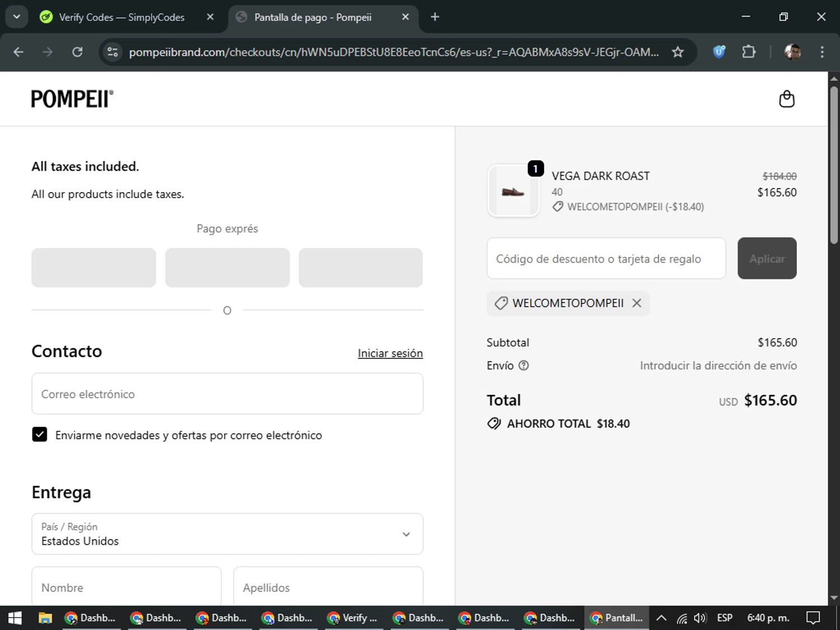
Task: Click the third express payment button
Action: pos(361,268)
